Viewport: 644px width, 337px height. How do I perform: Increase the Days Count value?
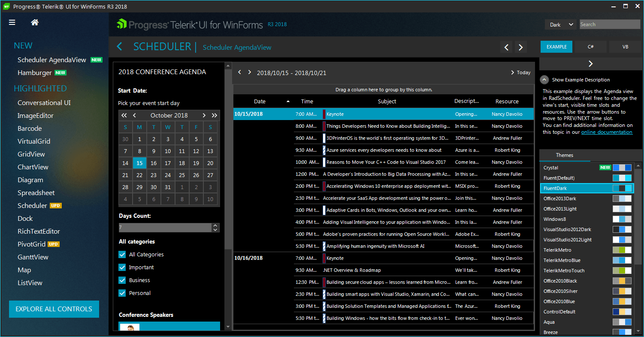click(215, 226)
